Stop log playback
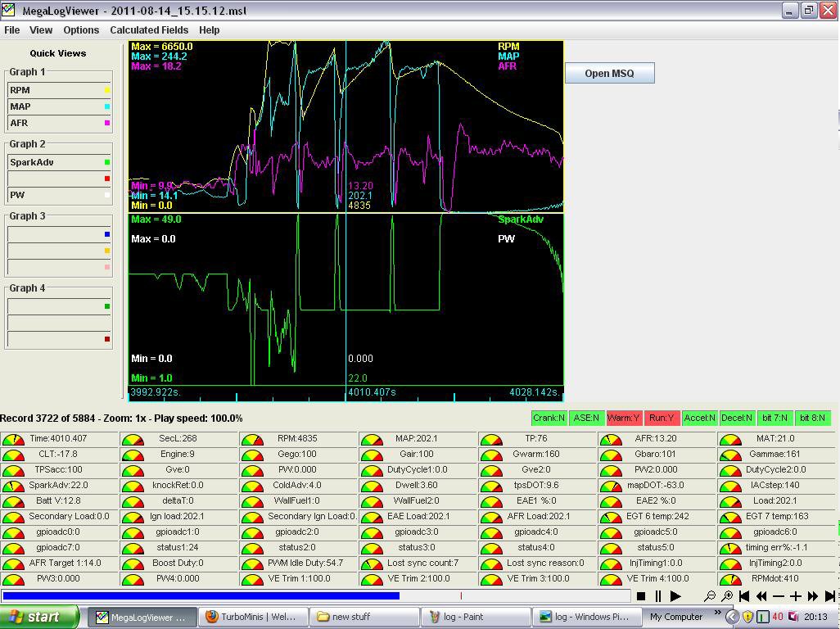The height and width of the screenshot is (629, 840). click(641, 595)
